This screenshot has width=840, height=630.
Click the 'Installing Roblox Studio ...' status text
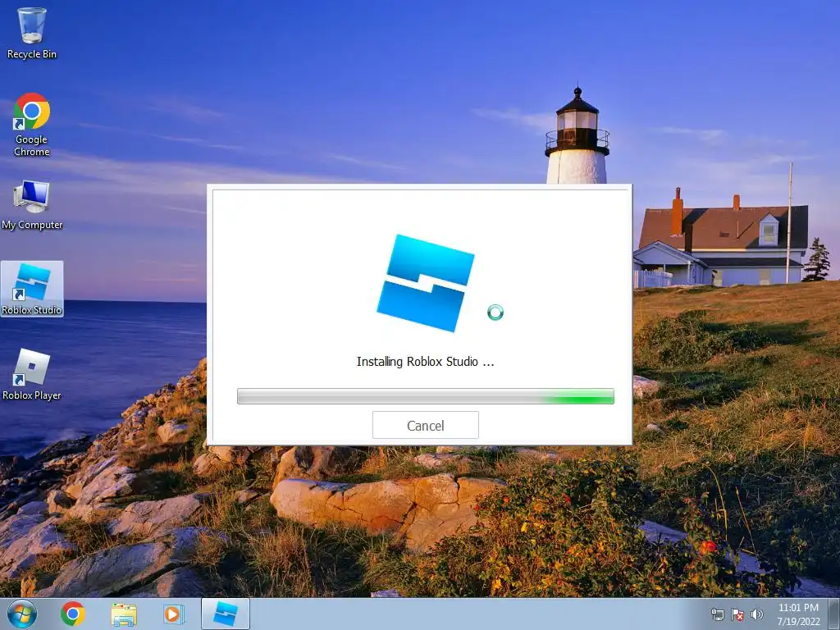pos(426,362)
